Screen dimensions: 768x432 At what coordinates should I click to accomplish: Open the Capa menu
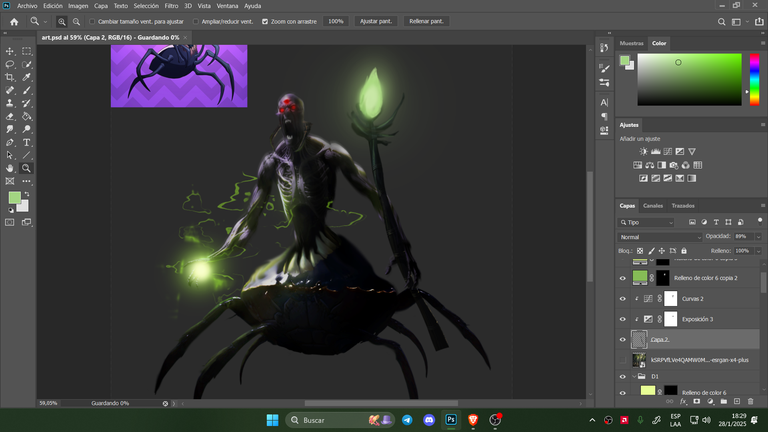(x=101, y=6)
